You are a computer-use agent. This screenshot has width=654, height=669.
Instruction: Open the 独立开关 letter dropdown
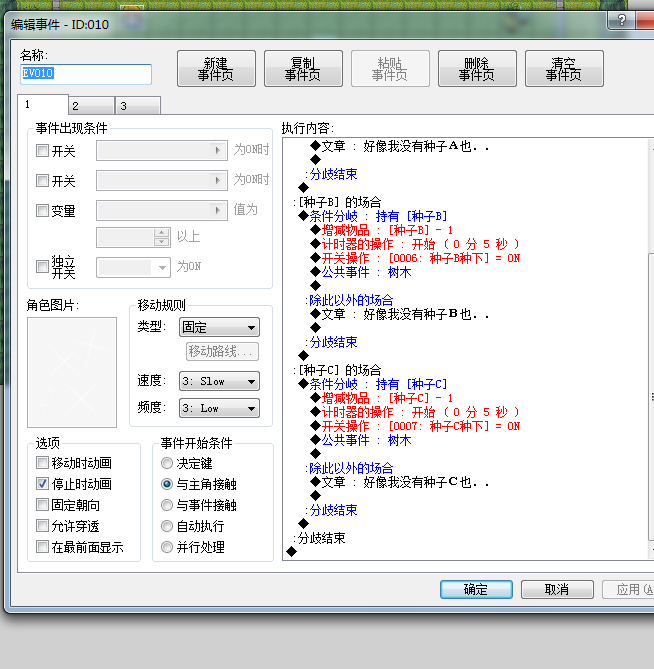coord(134,268)
